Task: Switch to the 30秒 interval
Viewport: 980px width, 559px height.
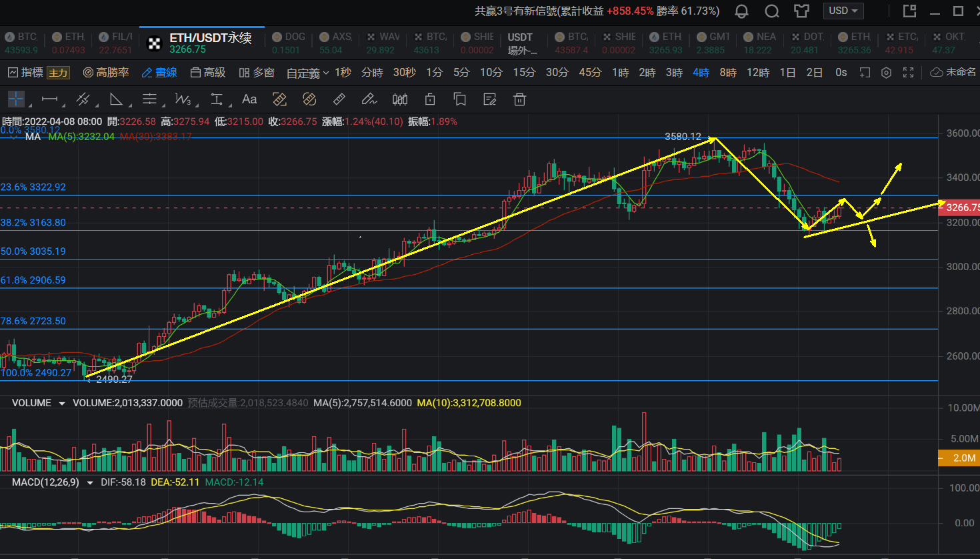Action: [x=405, y=72]
